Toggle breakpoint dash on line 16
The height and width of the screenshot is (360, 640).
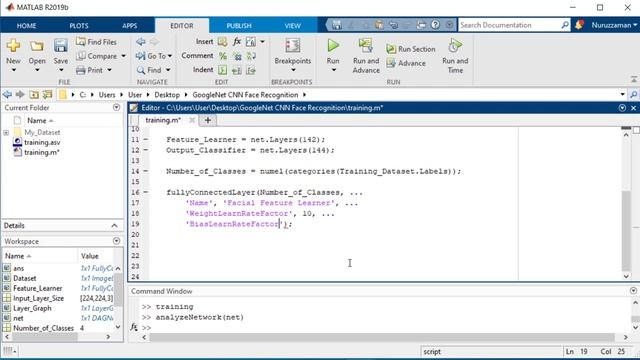pos(146,192)
